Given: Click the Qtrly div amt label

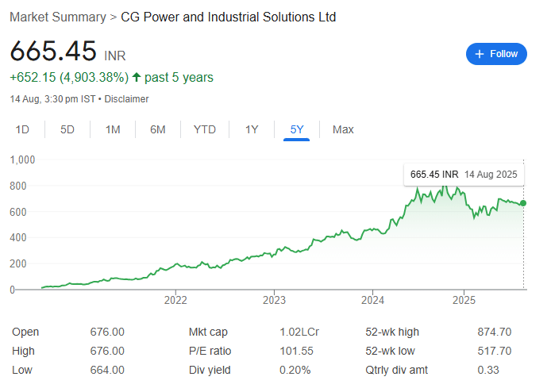Looking at the screenshot, I should pyautogui.click(x=396, y=370).
